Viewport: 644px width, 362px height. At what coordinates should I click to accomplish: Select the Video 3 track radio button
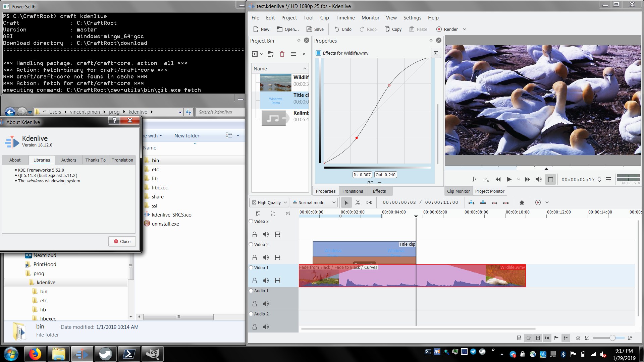[251, 221]
